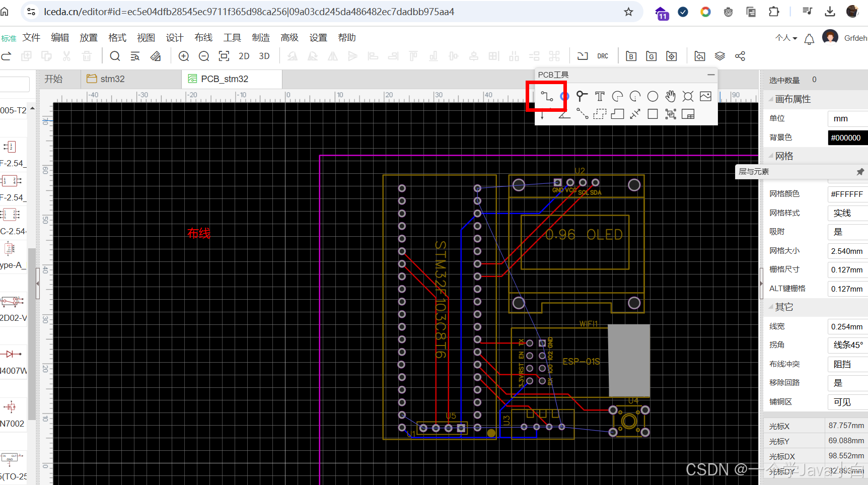Image resolution: width=868 pixels, height=485 pixels.
Task: Collapse the left component panel handle
Action: coord(38,284)
